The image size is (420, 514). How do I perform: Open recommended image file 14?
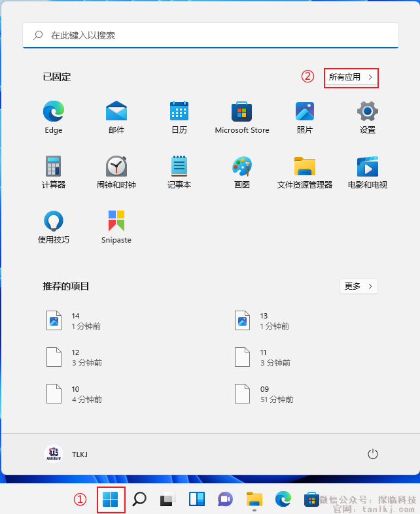[x=74, y=320]
